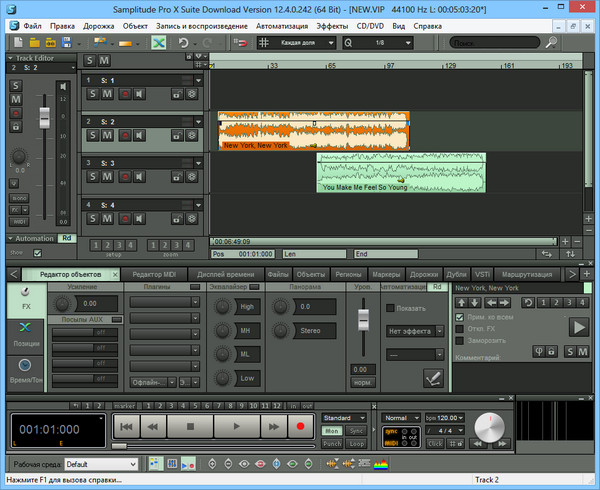Enable the Показать checkbox
This screenshot has height=490, width=600.
point(391,308)
